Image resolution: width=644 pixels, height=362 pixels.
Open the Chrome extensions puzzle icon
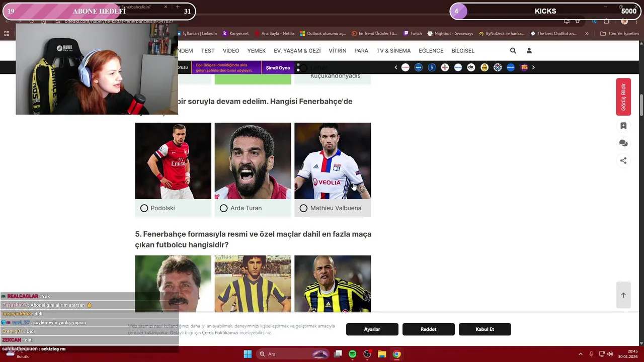coord(607,21)
